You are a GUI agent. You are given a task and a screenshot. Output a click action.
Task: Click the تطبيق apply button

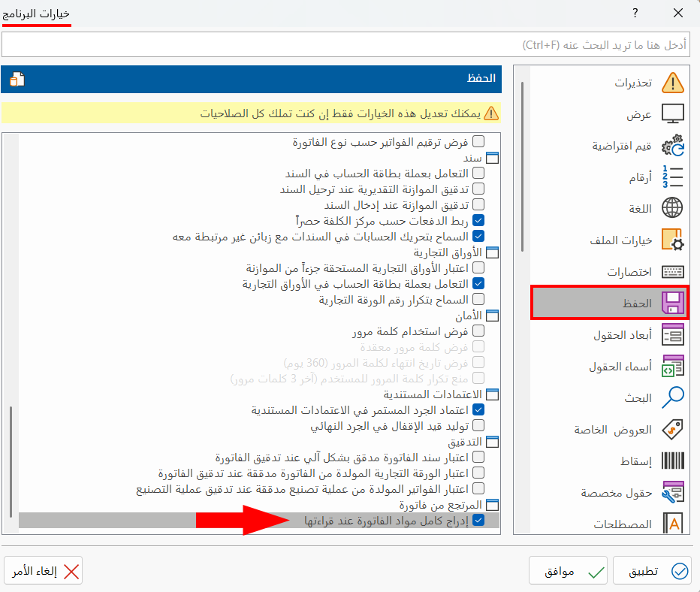653,570
